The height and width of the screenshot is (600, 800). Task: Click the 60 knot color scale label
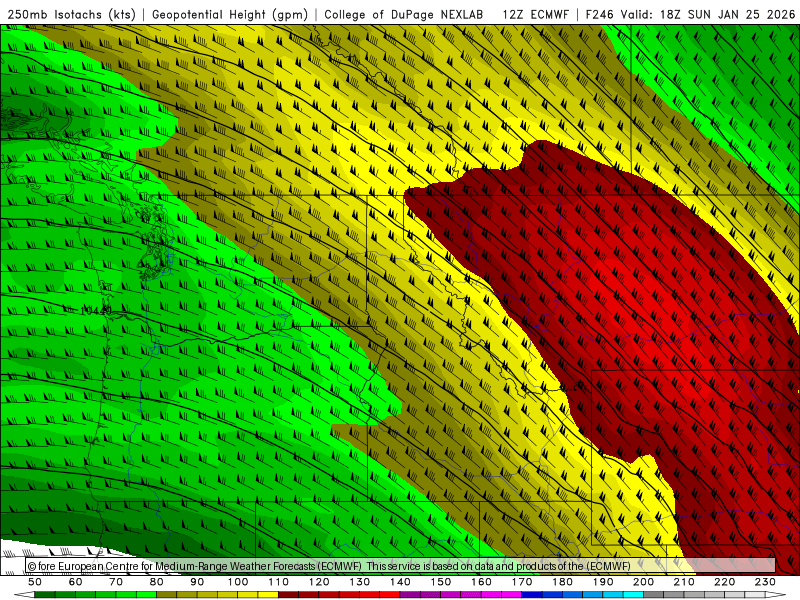coord(76,582)
